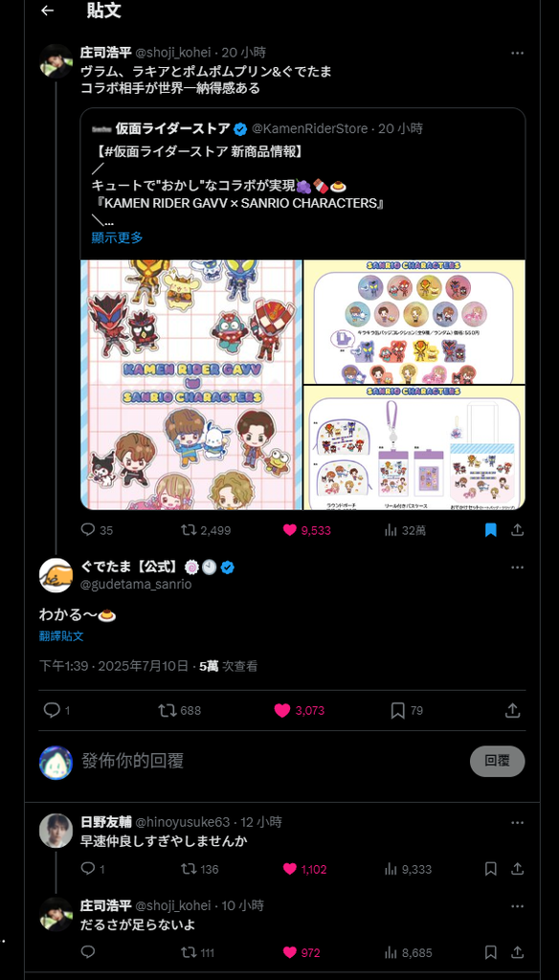Screen dimensions: 559x980
Task: Unlike the top post with 9,533 likes
Action: pos(289,530)
